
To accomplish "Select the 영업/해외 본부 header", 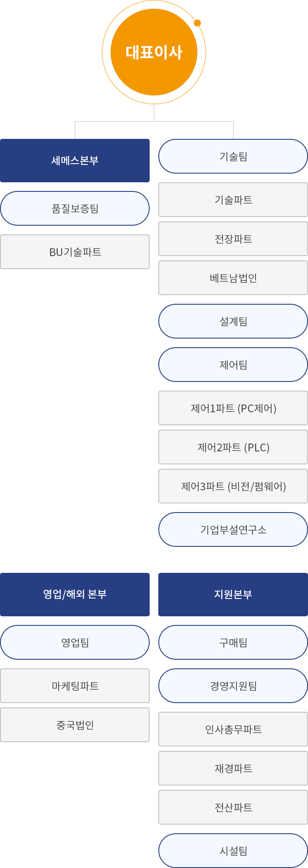I will (x=75, y=595).
